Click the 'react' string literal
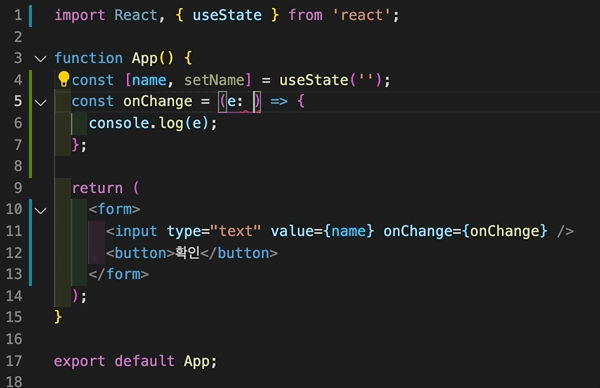The width and height of the screenshot is (600, 388). pos(361,15)
